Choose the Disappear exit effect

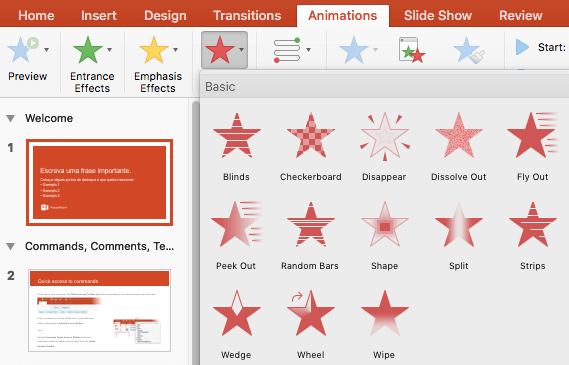pos(384,147)
